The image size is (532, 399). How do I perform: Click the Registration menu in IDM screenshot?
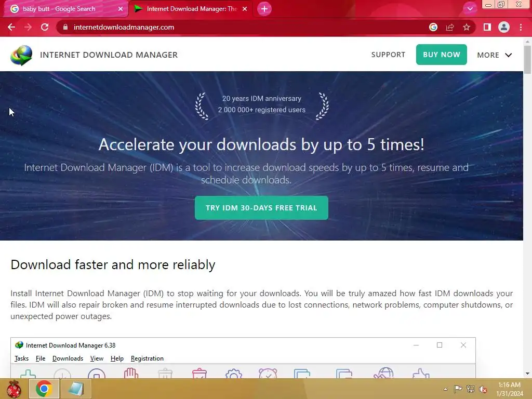[147, 358]
